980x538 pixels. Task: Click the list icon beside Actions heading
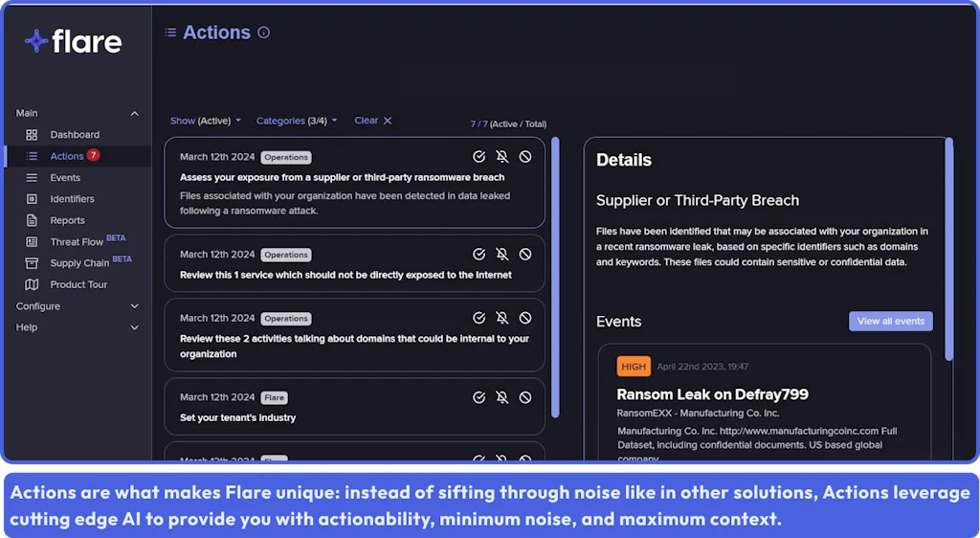point(170,33)
